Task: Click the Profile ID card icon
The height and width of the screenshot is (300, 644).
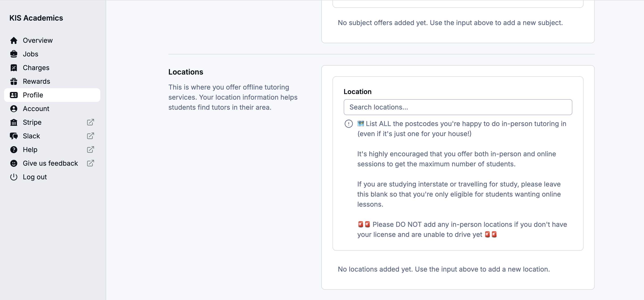Action: pyautogui.click(x=14, y=95)
